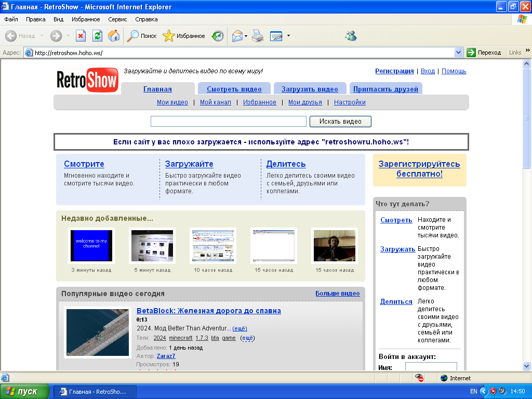
Task: Show hidden system tray icons
Action: click(x=484, y=391)
